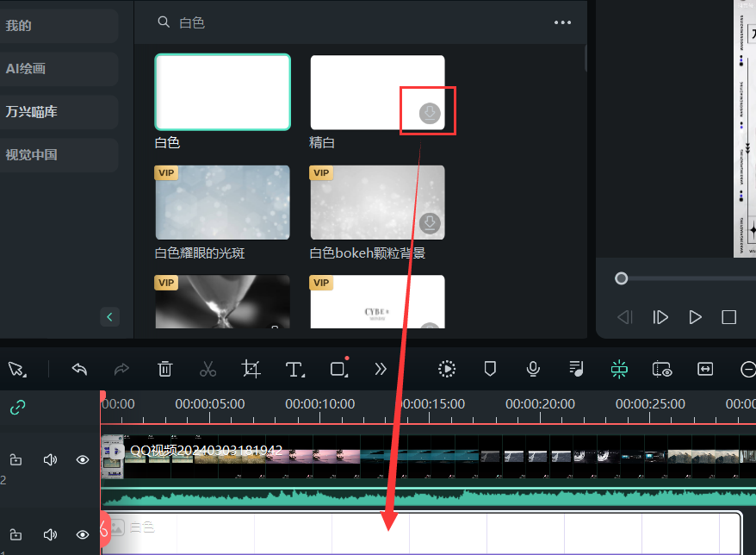This screenshot has height=555, width=756.
Task: Open the 视觉中国 sidebar category
Action: [x=59, y=155]
